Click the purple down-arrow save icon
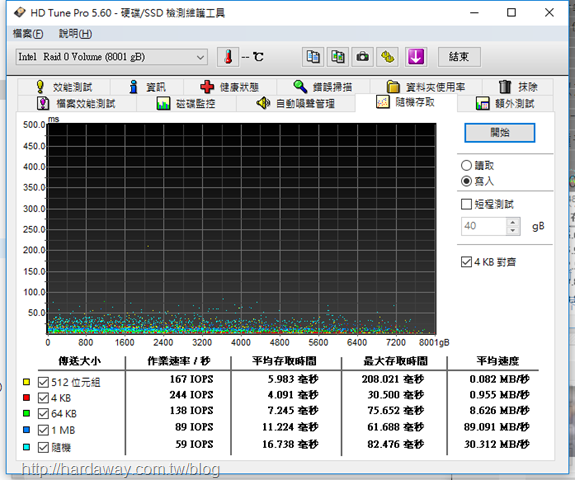The width and height of the screenshot is (575, 480). tap(416, 57)
